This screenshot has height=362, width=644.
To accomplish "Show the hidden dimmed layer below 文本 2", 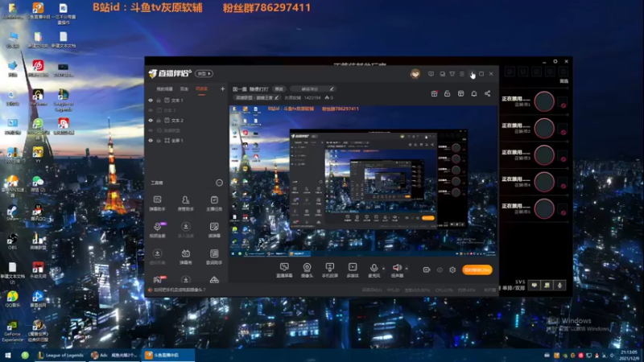I will click(x=151, y=130).
